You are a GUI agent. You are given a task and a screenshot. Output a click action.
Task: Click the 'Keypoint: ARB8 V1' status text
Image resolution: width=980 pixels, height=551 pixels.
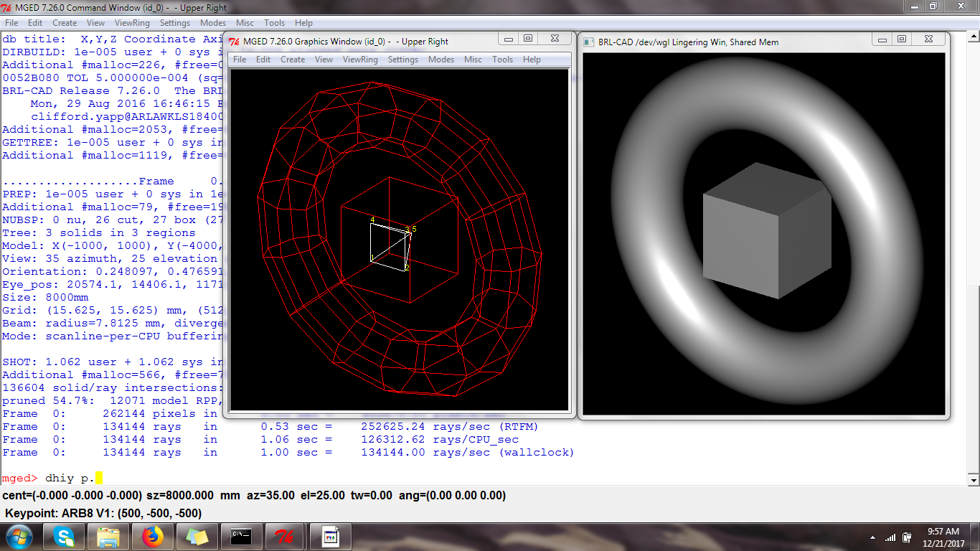[x=103, y=514]
